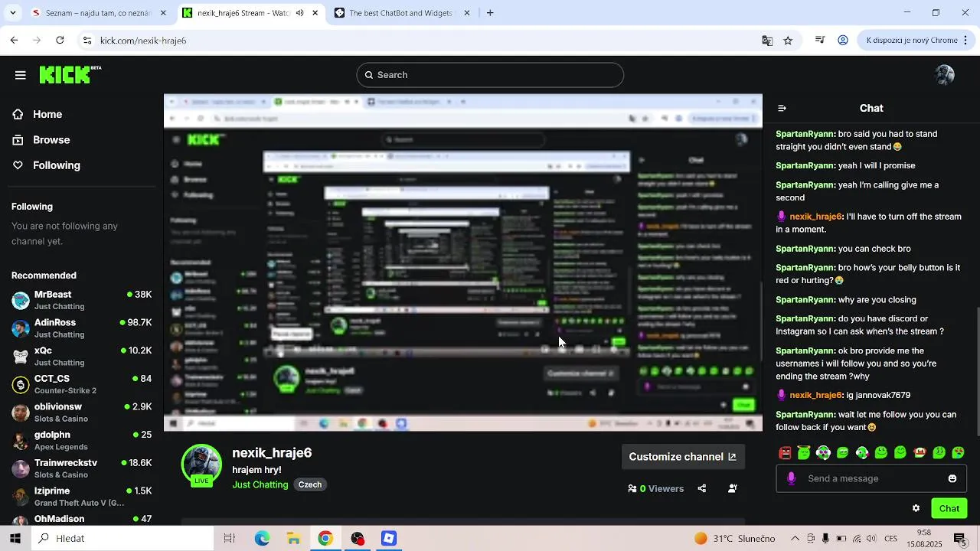Open Trainwreckstv recommended channel
Screen dimensions: 980x551
(82, 468)
